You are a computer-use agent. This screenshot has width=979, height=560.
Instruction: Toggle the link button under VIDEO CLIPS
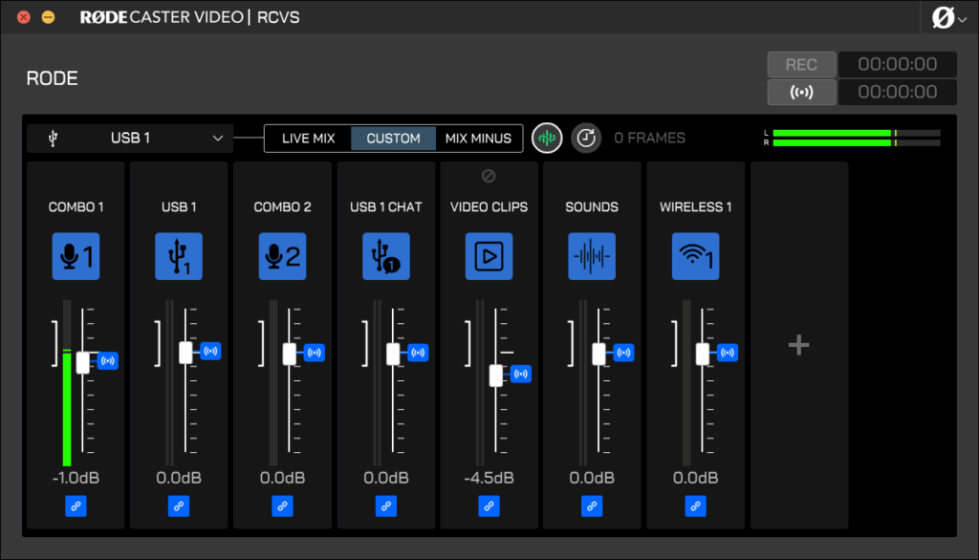tap(489, 506)
